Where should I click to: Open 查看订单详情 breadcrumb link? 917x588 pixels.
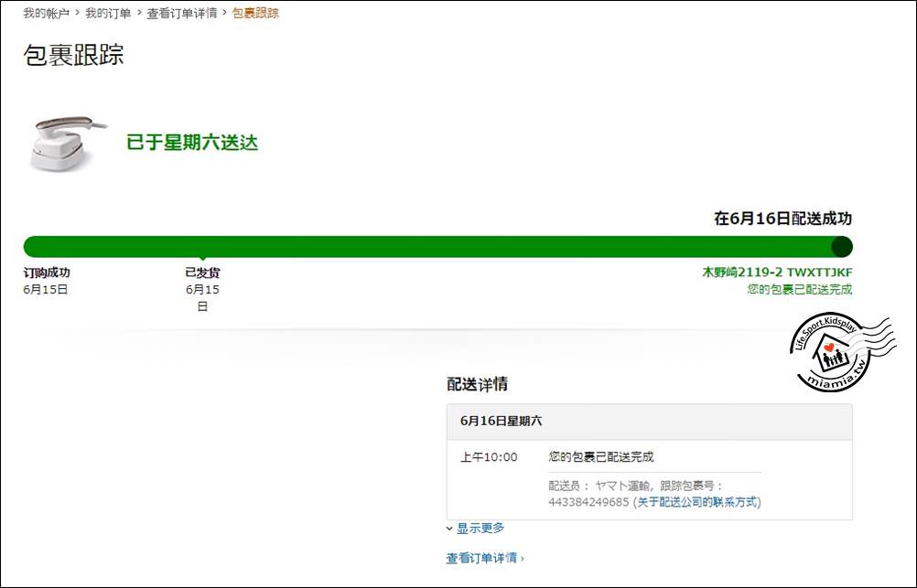coord(181,14)
